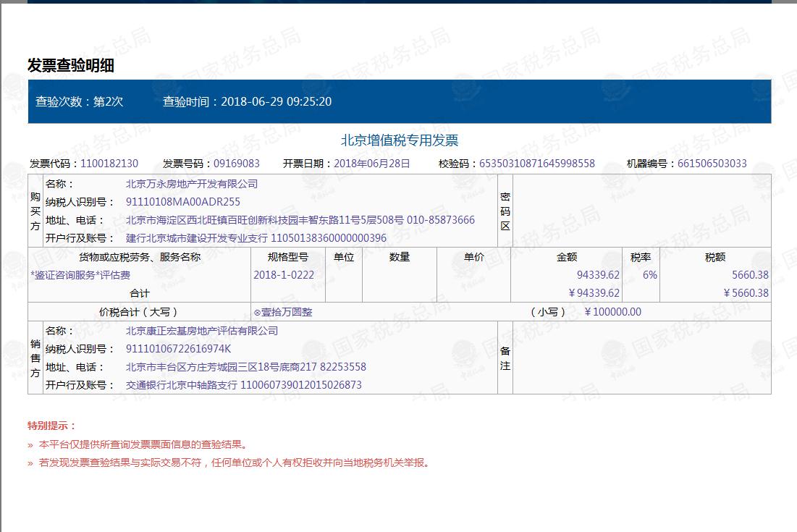Click the specification value 2018-1-0222

[284, 275]
